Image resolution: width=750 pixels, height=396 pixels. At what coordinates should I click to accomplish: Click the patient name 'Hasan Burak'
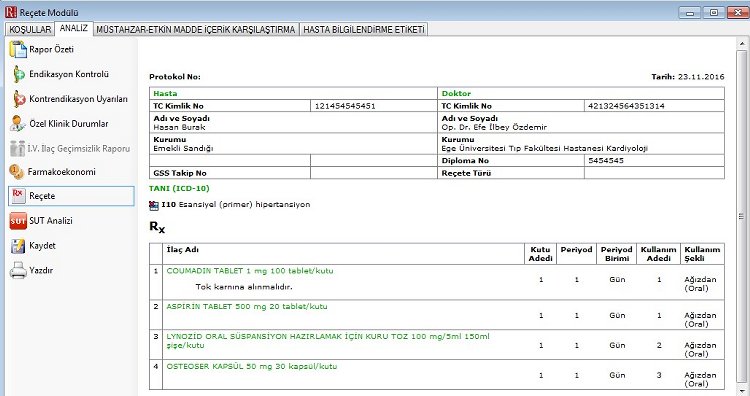coord(179,127)
